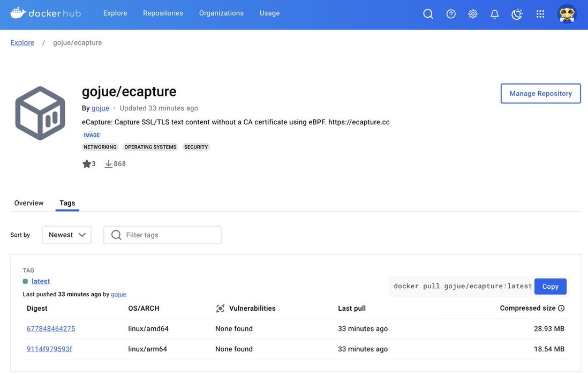The width and height of the screenshot is (588, 375).
Task: Open Repositories in the top navigation
Action: 163,13
